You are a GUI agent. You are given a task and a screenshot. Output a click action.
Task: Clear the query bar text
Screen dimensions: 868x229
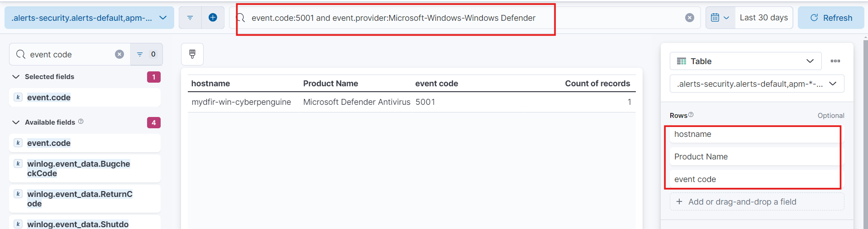coord(689,18)
